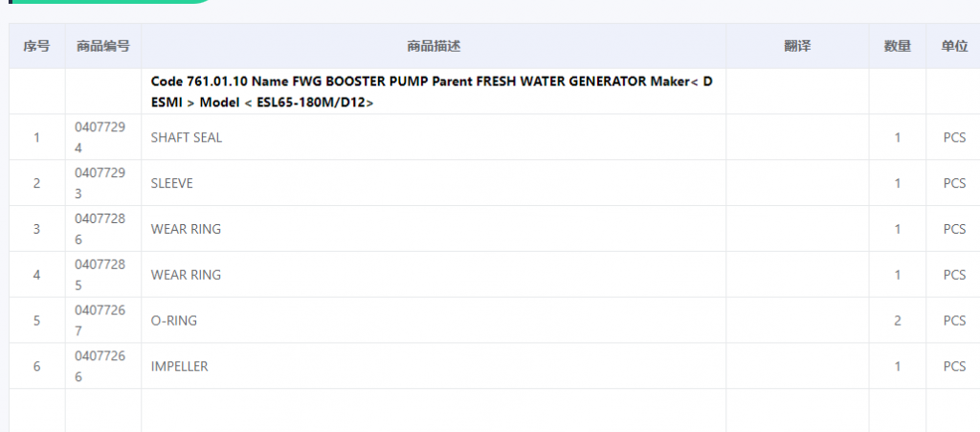The height and width of the screenshot is (432, 980).
Task: Click the O-RING description cell
Action: tap(174, 321)
